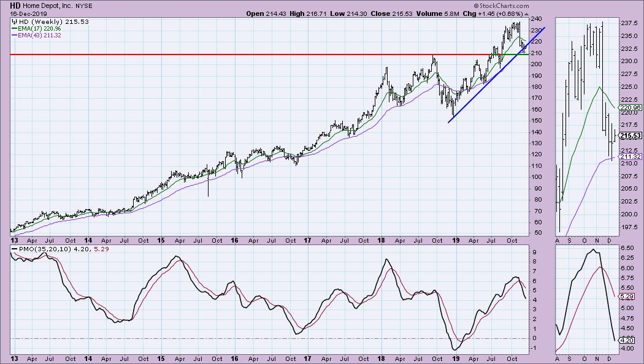
Task: Click the High value 216.71
Action: pos(316,13)
